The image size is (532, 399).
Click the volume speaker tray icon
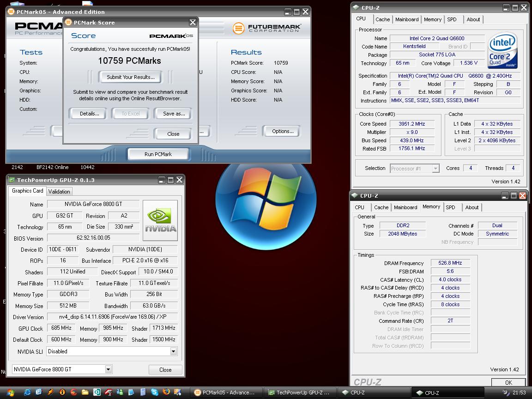(x=506, y=393)
